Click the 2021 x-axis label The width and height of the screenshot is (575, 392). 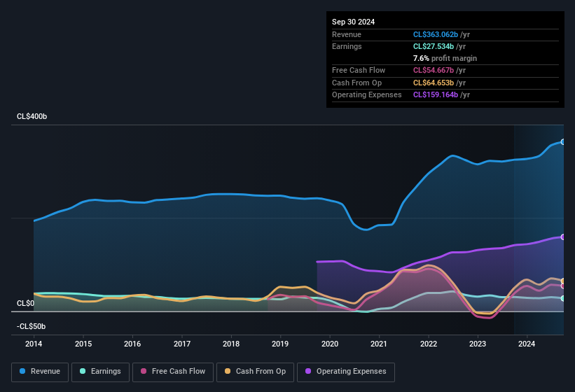click(x=379, y=344)
